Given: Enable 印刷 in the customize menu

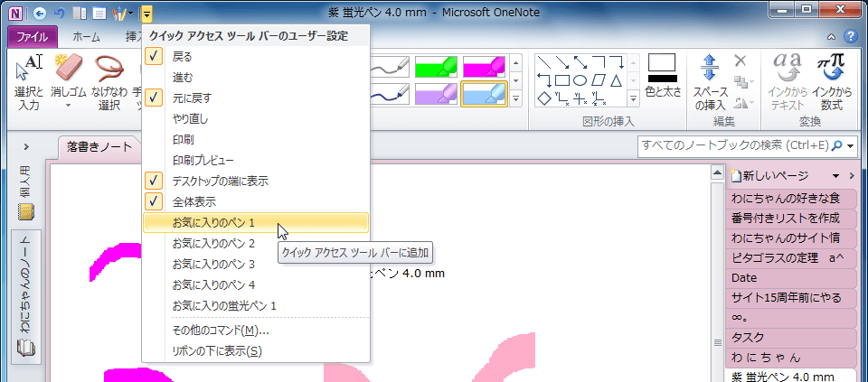Looking at the screenshot, I should (255, 139).
